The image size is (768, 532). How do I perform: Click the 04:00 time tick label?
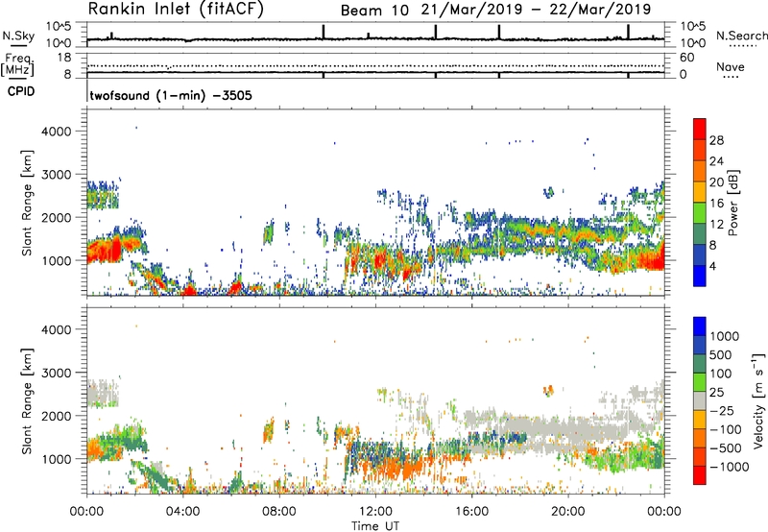[x=182, y=512]
